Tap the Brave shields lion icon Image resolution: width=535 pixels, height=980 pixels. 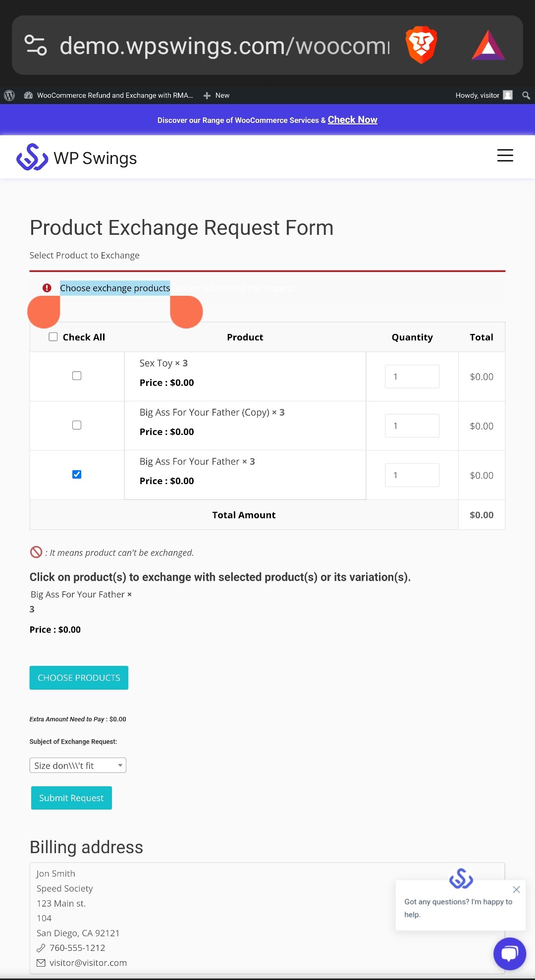(421, 45)
